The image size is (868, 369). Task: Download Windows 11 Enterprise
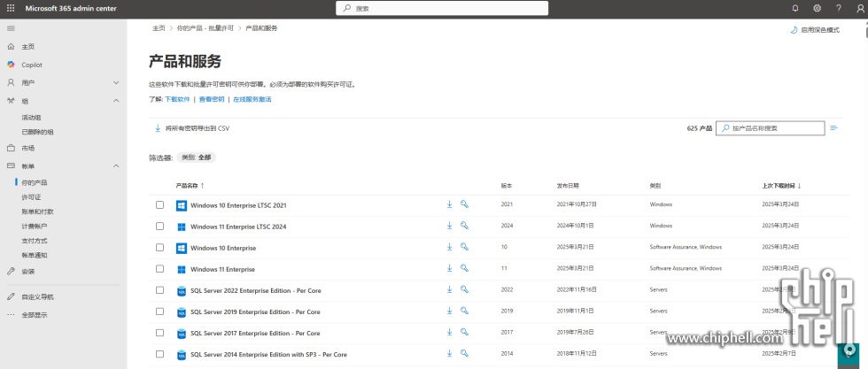click(x=450, y=268)
